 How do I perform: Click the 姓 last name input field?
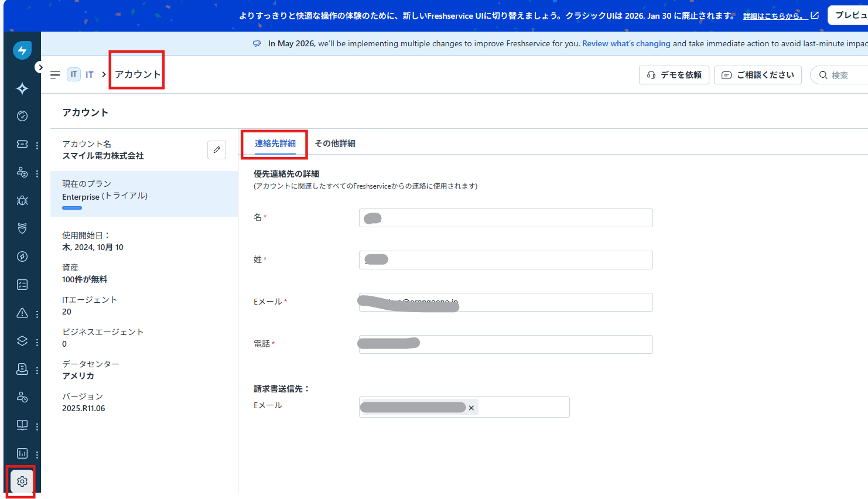click(x=506, y=260)
